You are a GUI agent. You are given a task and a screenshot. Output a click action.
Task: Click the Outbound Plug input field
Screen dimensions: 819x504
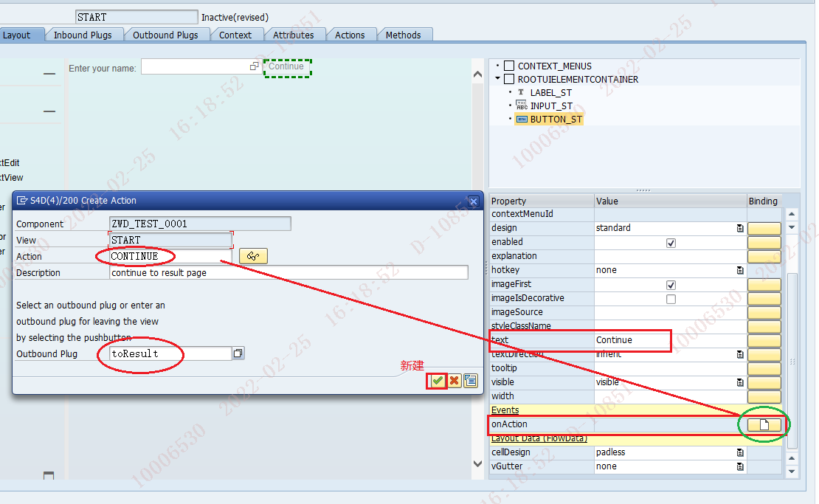[x=170, y=353]
